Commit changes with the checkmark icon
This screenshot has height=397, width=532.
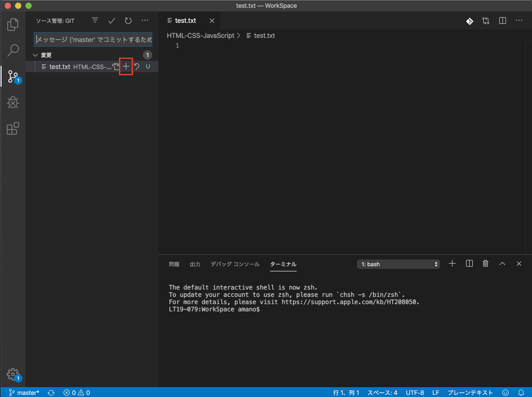click(112, 21)
